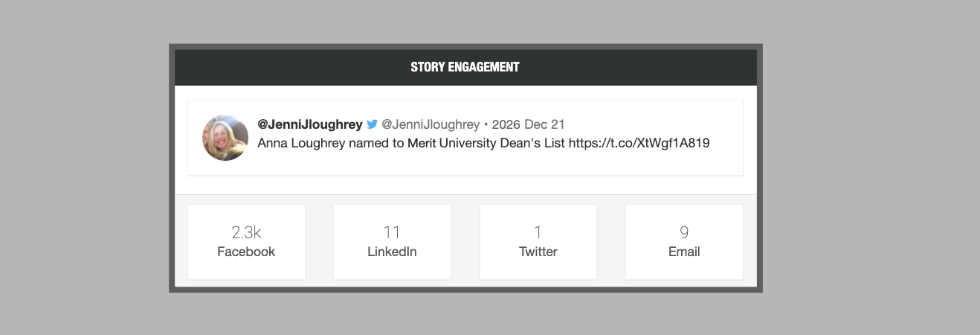980x335 pixels.
Task: Click the Twitter label in stats row
Action: point(538,252)
